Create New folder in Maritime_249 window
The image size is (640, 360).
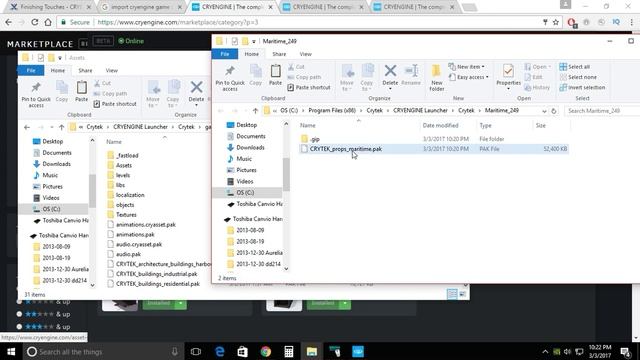coord(436,78)
